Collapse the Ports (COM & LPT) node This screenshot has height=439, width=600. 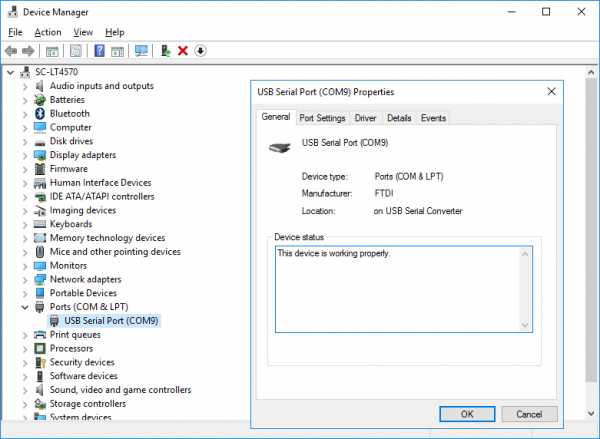point(25,307)
